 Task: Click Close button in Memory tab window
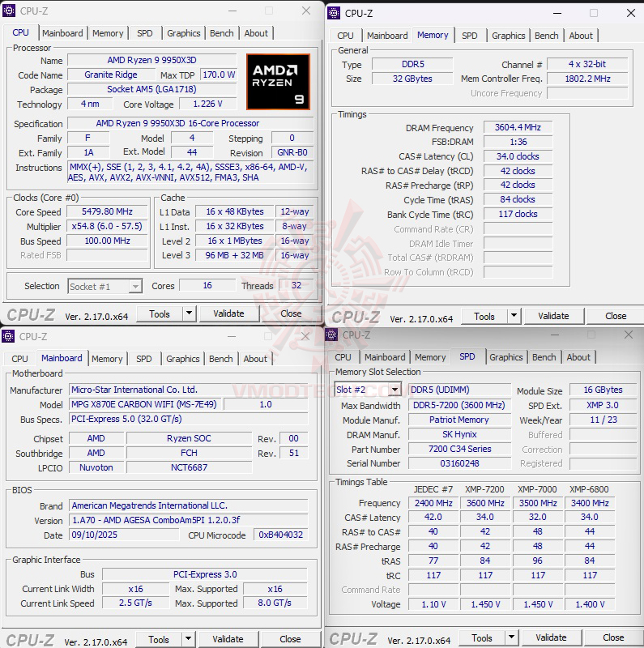pos(616,316)
